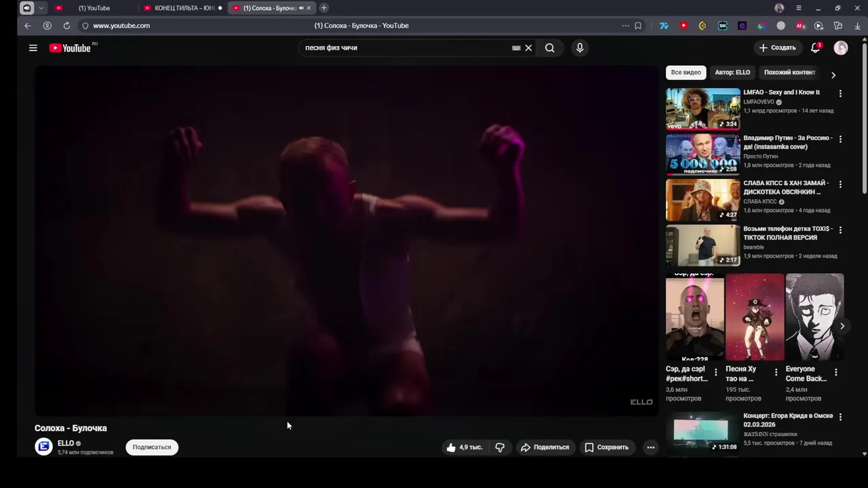Open Yandex browser main menu lines
Viewport: 868px width, 488px height.
(799, 8)
